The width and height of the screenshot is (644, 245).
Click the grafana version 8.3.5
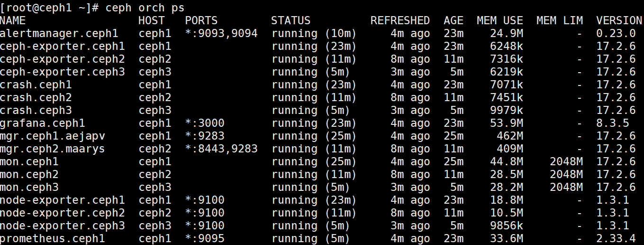tap(612, 123)
